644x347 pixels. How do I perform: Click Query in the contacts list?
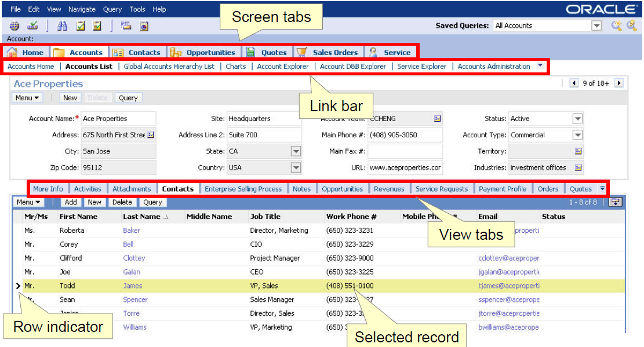[153, 202]
